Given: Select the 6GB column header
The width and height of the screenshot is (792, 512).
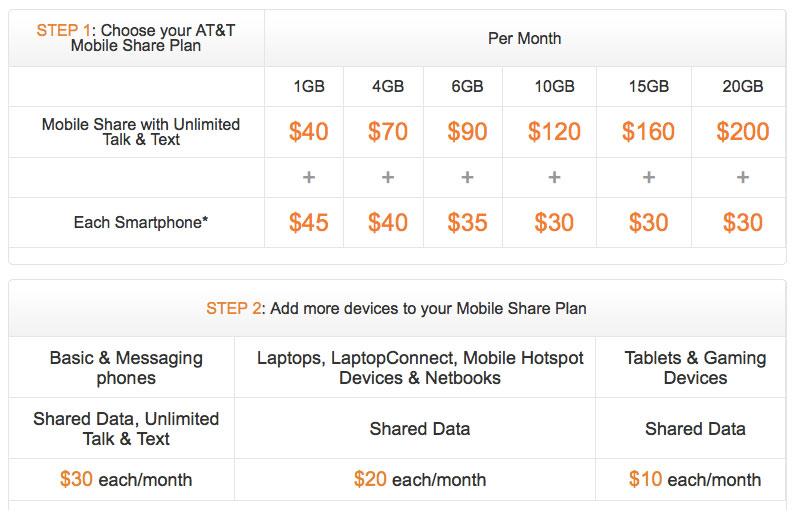Looking at the screenshot, I should click(x=467, y=86).
